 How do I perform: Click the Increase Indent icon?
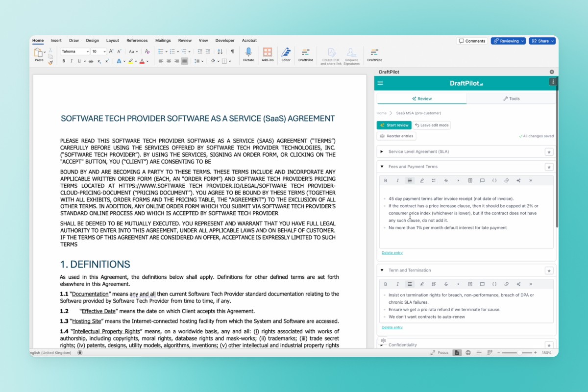pos(208,51)
